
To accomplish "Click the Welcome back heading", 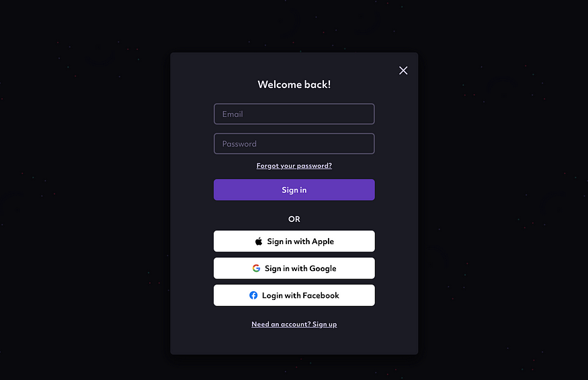I will pyautogui.click(x=294, y=85).
